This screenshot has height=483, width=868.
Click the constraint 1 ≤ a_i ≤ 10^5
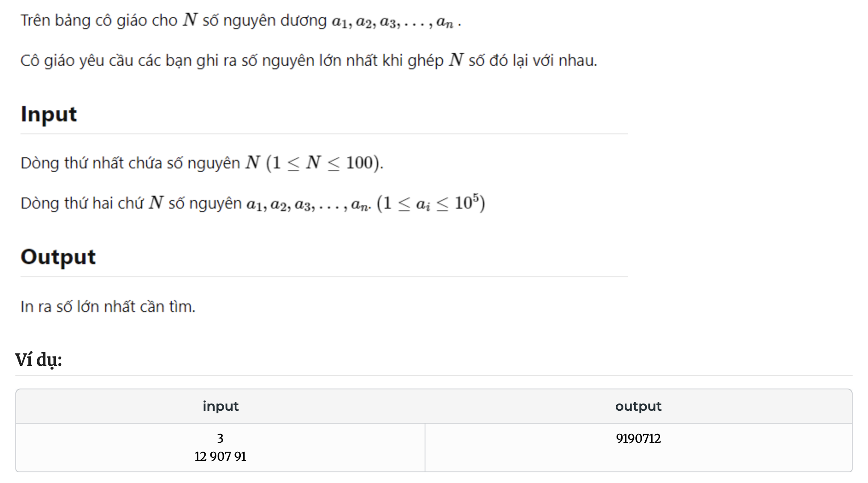coord(431,203)
